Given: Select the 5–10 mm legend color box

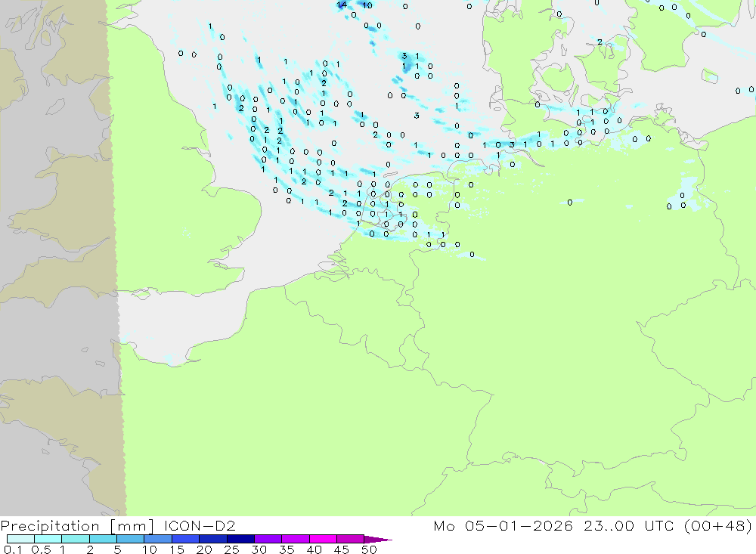Looking at the screenshot, I should tap(130, 539).
